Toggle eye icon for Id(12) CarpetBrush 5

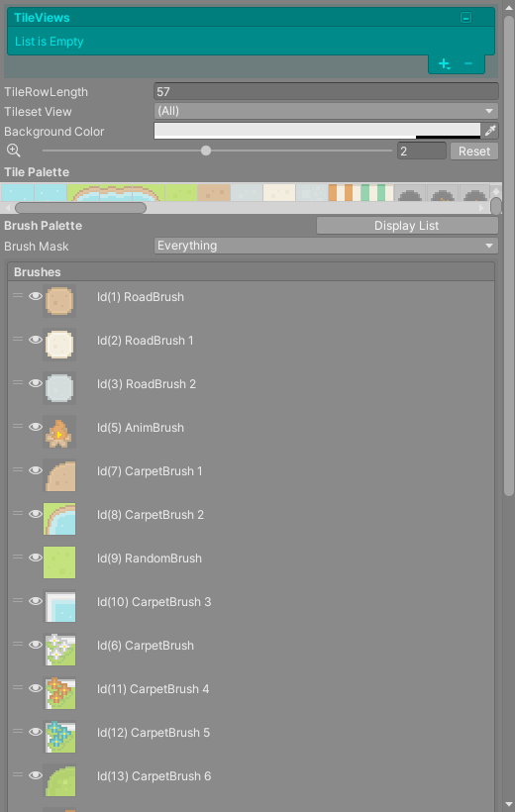click(x=36, y=731)
